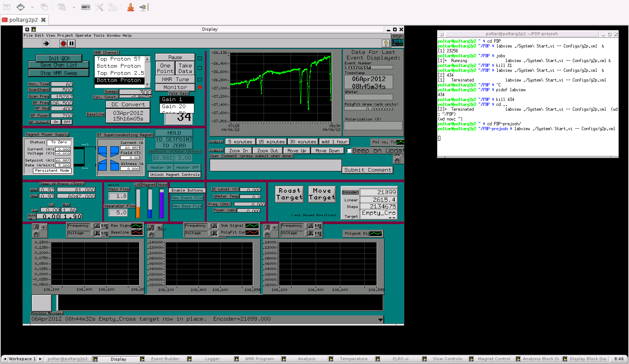Select Top Proton 5T in NMR Channel list
The height and width of the screenshot is (364, 629).
coord(119,59)
